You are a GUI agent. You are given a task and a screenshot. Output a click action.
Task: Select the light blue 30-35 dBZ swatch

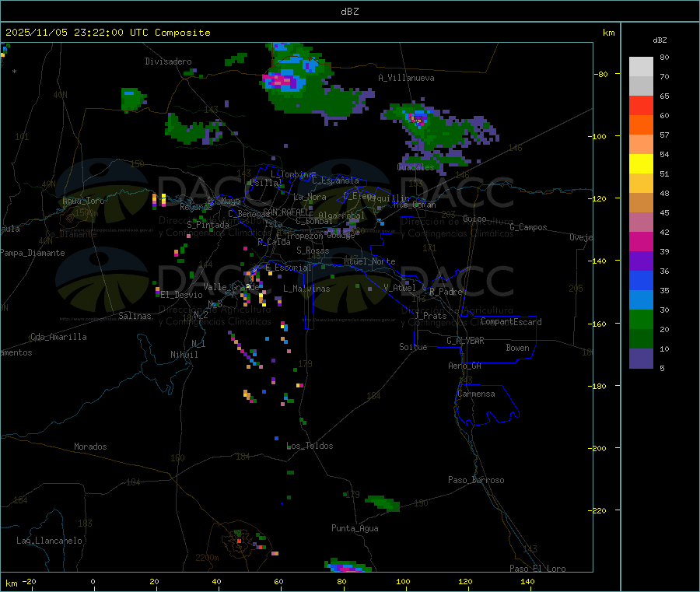click(641, 300)
